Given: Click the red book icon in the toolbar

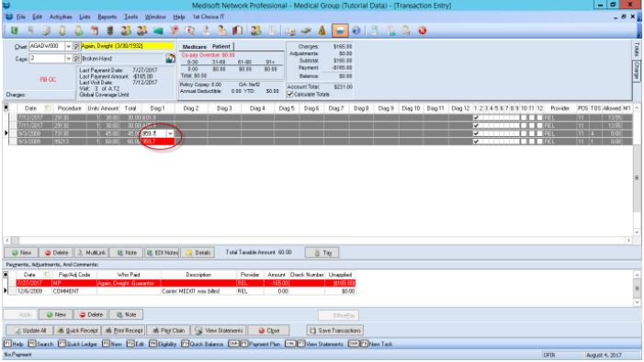Looking at the screenshot, I should click(x=237, y=31).
